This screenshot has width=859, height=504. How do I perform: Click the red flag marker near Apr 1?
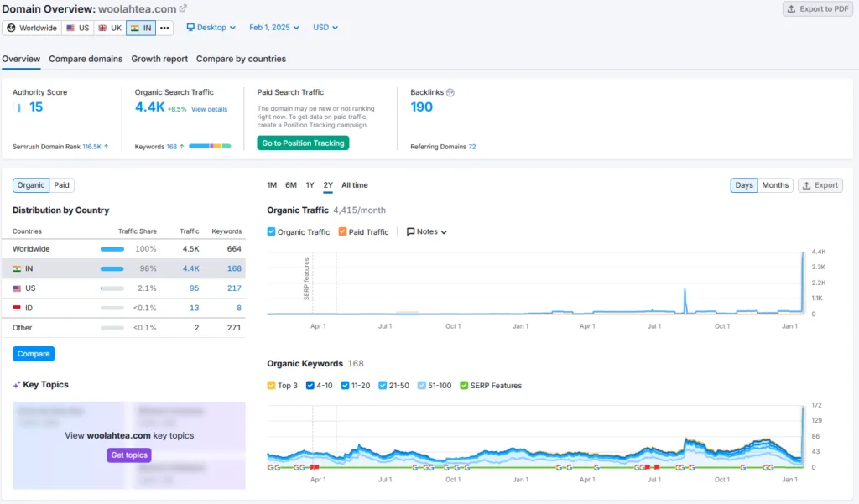click(315, 467)
